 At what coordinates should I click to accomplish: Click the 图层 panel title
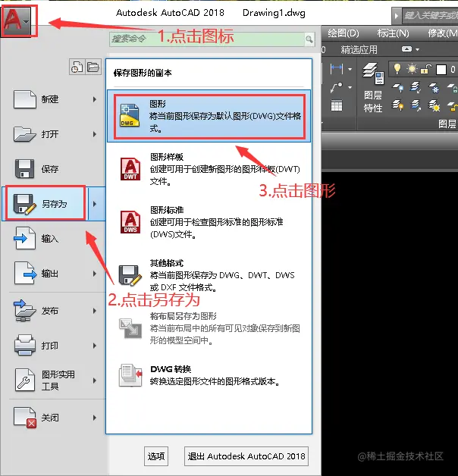pos(447,124)
